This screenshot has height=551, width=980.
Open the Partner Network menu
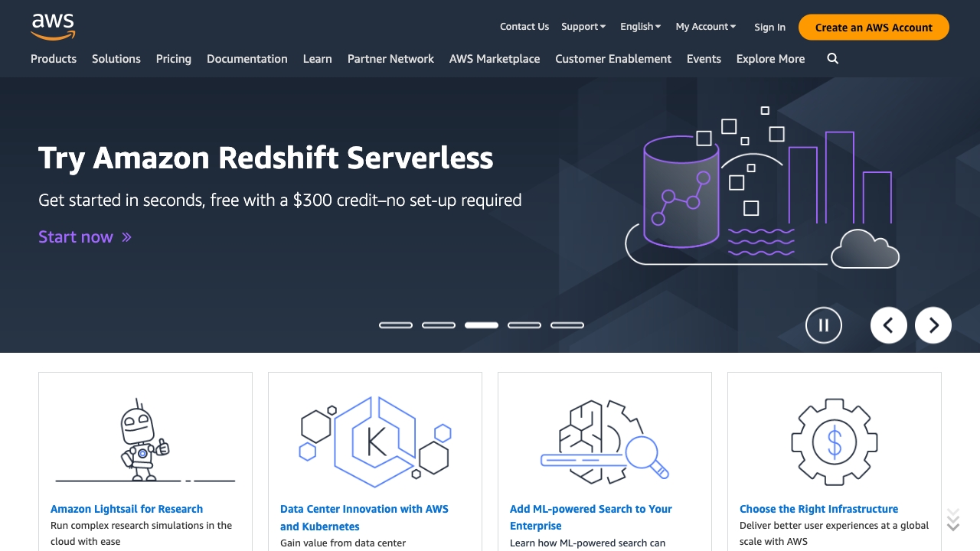(390, 59)
